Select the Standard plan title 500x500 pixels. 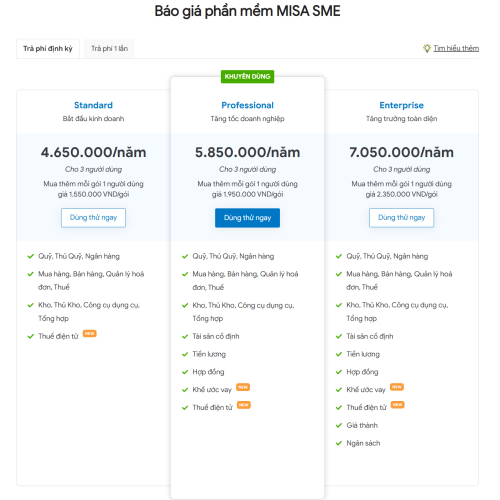tap(93, 105)
